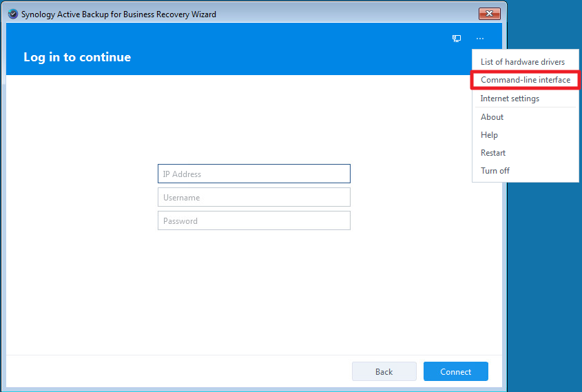Viewport: 582px width, 392px height.
Task: Click the Synology app icon in title bar
Action: pos(13,14)
